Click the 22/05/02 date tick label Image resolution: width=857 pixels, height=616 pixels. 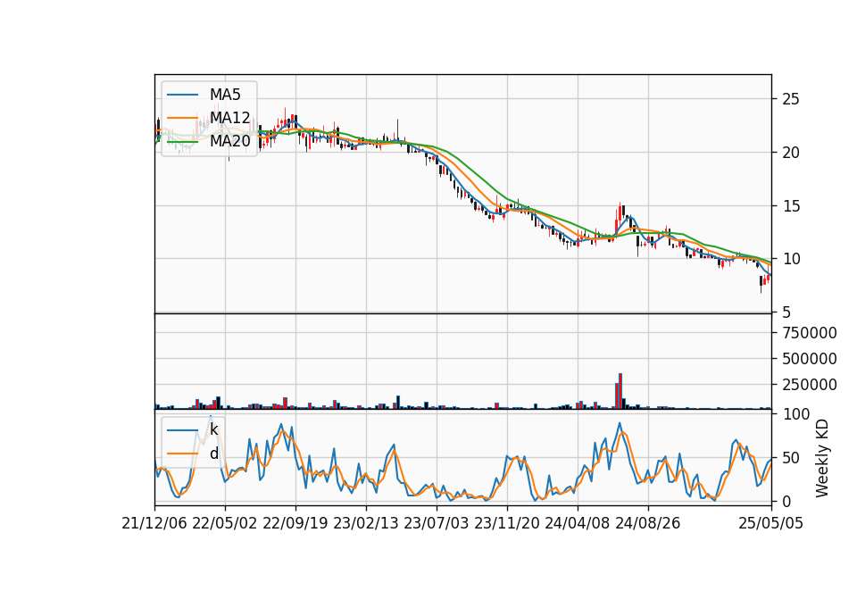(x=225, y=523)
